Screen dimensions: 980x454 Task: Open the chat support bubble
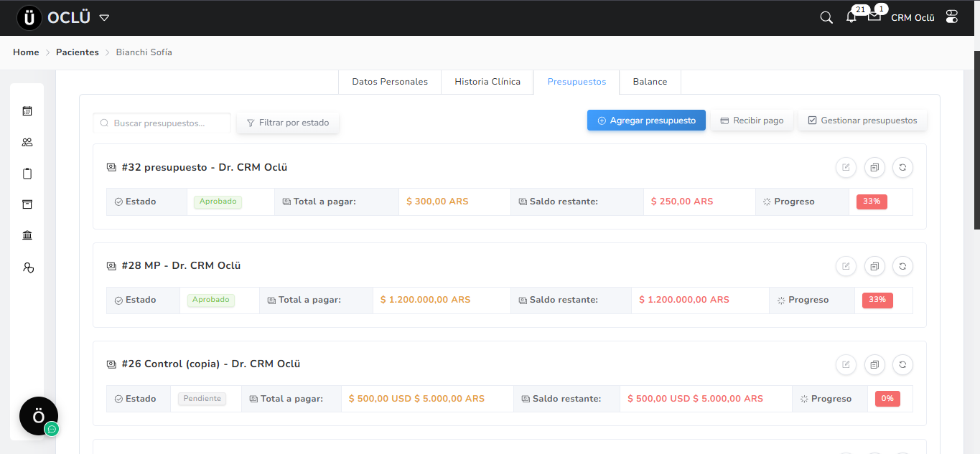[39, 416]
